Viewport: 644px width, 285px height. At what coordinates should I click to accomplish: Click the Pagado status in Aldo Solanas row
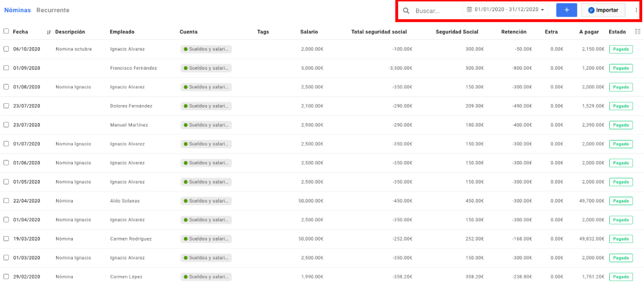(621, 201)
